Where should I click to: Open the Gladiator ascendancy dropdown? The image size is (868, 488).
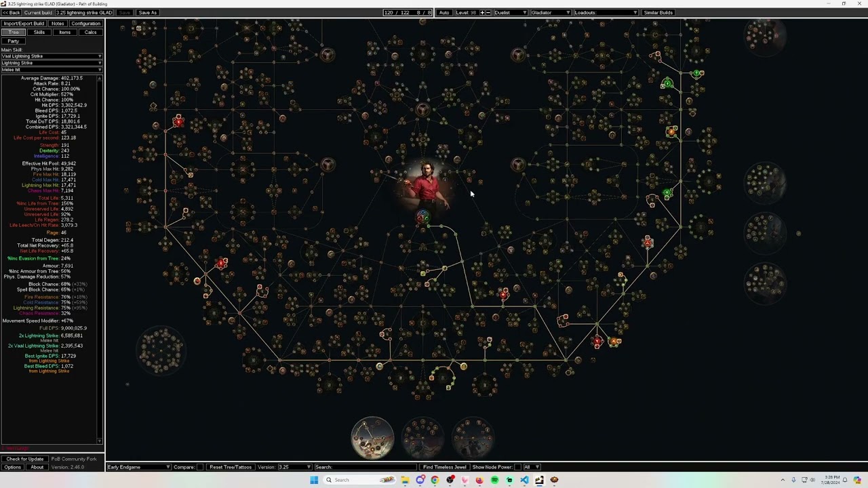coord(550,13)
